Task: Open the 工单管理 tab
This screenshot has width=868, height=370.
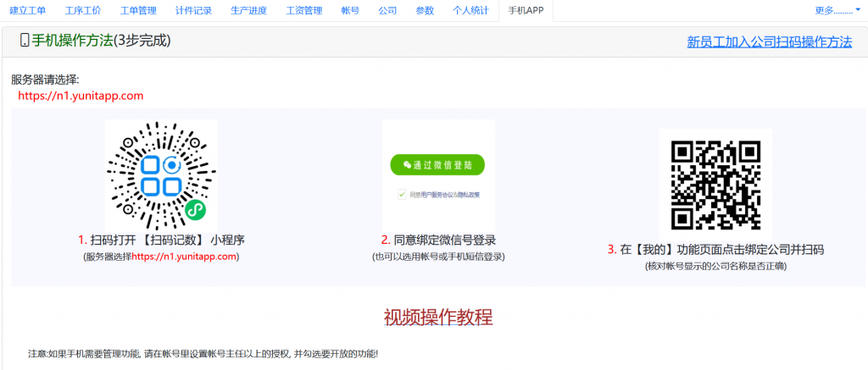Action: click(138, 10)
